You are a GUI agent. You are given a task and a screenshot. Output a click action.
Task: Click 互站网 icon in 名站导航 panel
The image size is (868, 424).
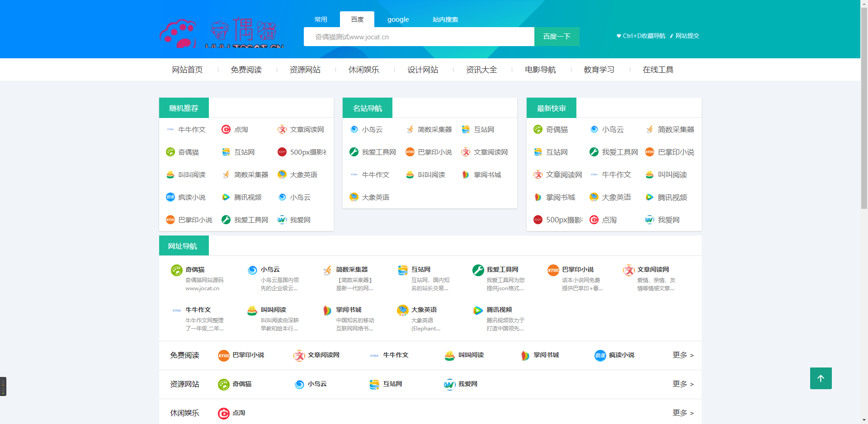pyautogui.click(x=466, y=130)
